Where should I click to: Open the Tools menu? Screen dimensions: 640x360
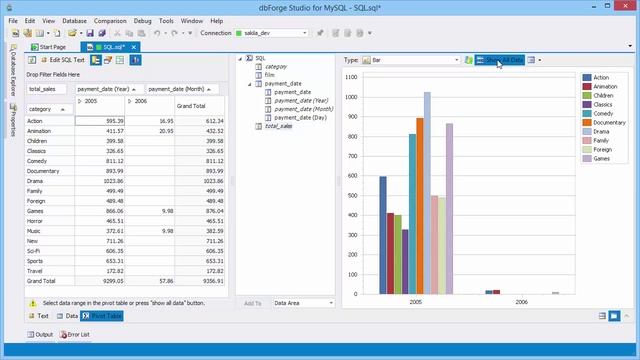click(x=166, y=21)
